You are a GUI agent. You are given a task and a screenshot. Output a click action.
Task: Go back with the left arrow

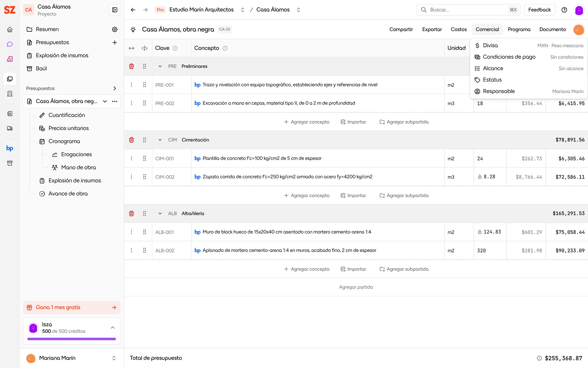[x=133, y=10]
